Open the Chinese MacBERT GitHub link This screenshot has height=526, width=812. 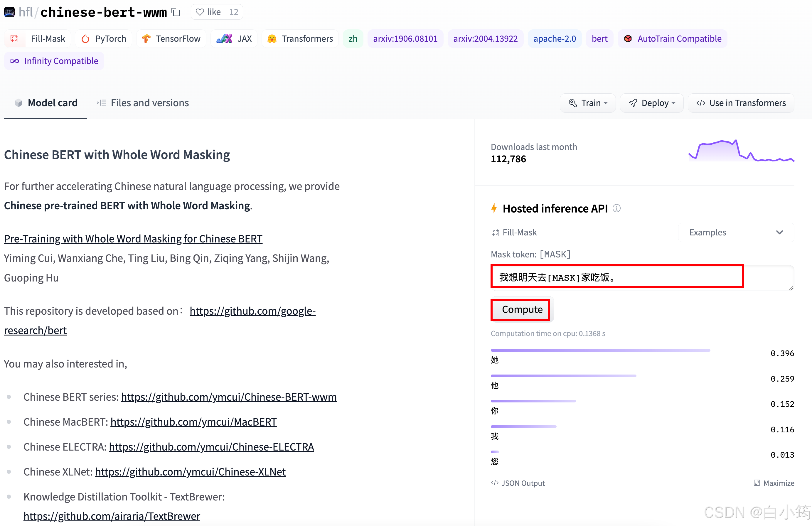pos(193,422)
